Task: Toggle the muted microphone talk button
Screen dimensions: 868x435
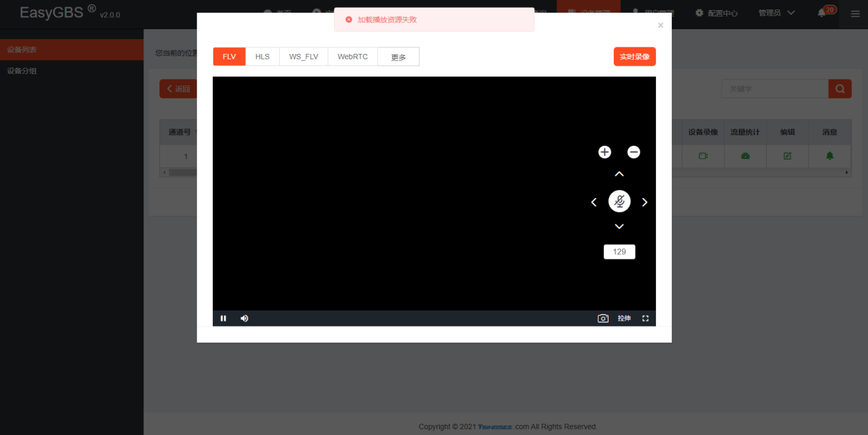Action: pos(619,201)
